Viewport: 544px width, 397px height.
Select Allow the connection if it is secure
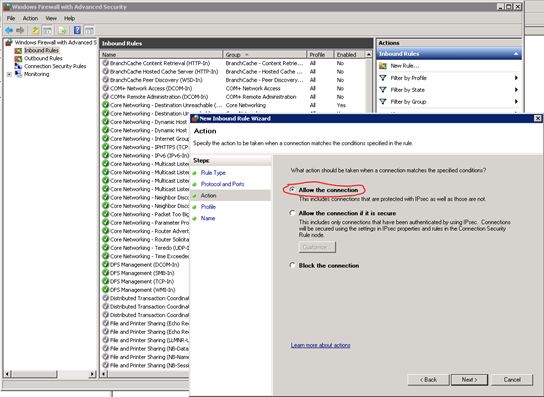[292, 213]
